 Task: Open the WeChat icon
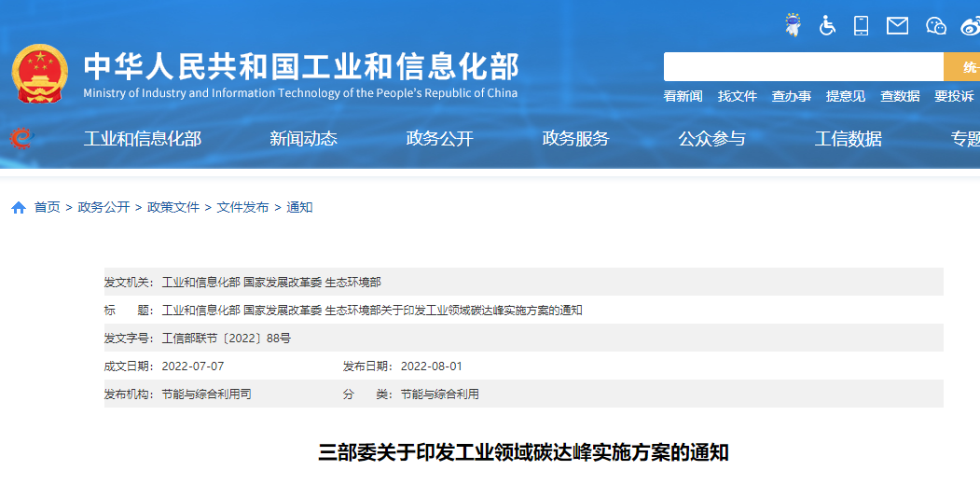click(935, 25)
